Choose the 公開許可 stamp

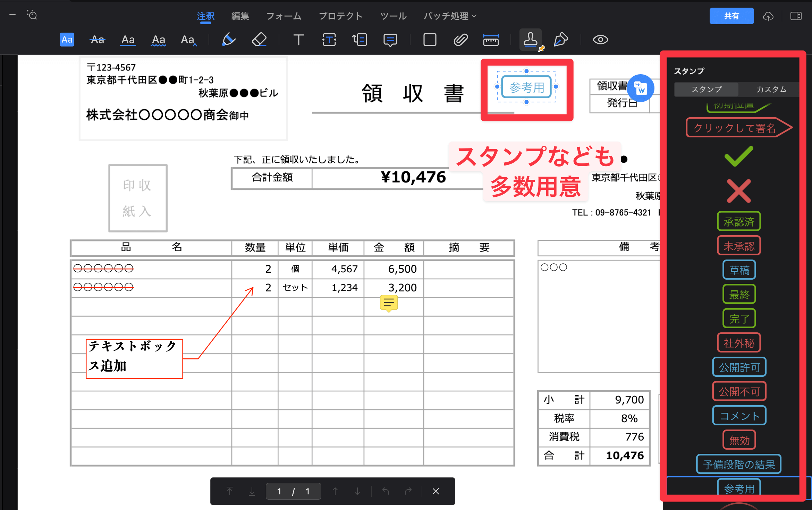click(x=739, y=367)
